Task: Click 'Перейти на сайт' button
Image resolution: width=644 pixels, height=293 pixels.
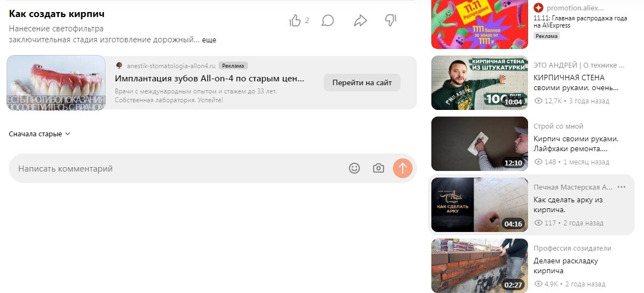Action: (x=362, y=82)
